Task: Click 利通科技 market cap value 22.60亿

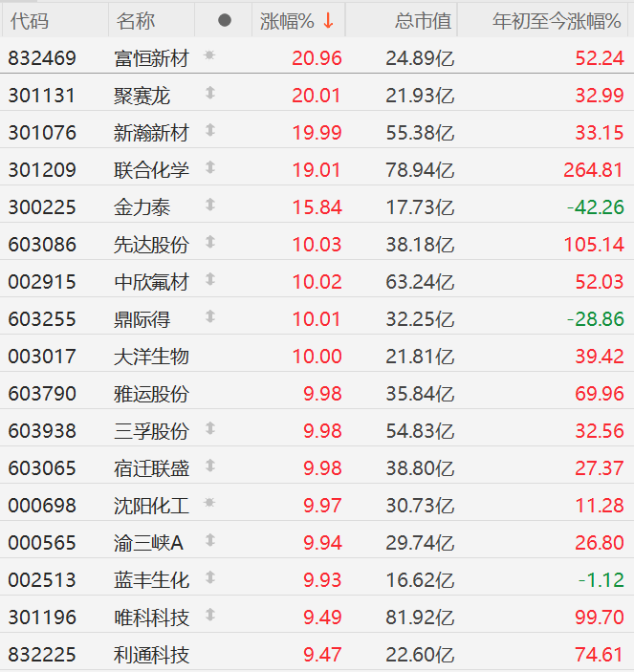Action: click(420, 655)
